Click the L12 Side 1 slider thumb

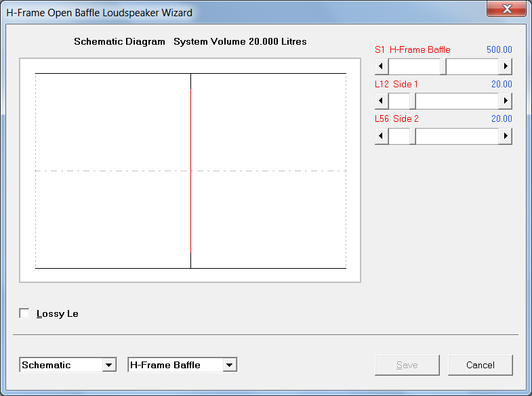[413, 101]
